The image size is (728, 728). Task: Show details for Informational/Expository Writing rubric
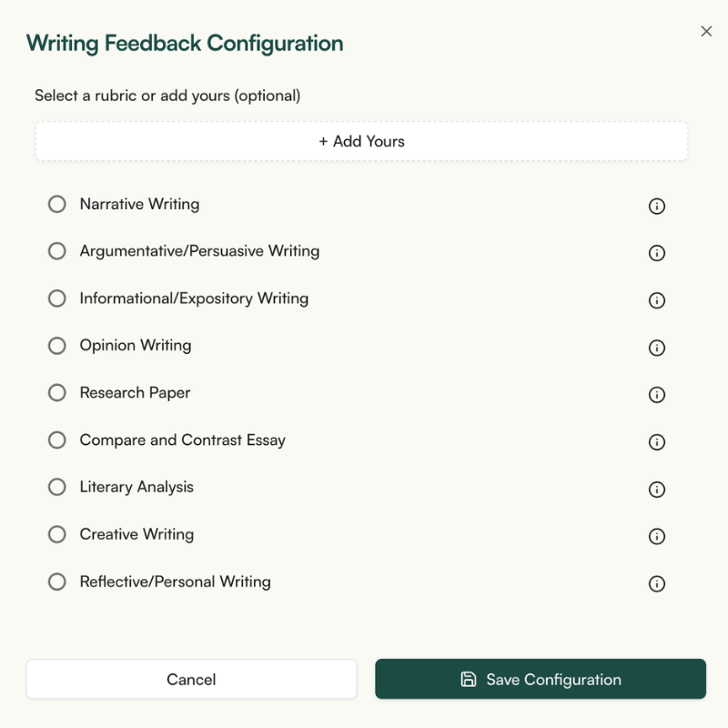coord(657,300)
